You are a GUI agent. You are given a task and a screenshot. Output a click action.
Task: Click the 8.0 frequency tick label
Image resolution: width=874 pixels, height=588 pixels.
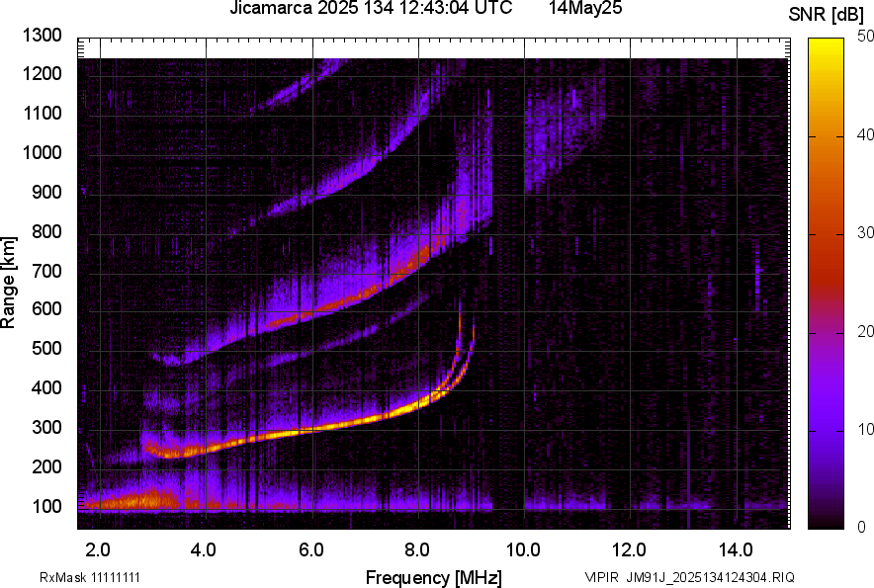point(417,549)
